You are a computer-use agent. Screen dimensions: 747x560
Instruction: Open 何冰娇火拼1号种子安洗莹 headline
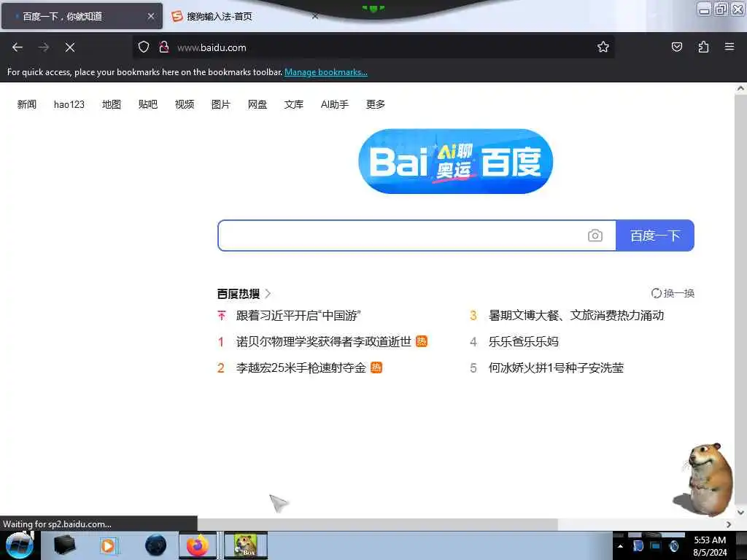coord(556,367)
